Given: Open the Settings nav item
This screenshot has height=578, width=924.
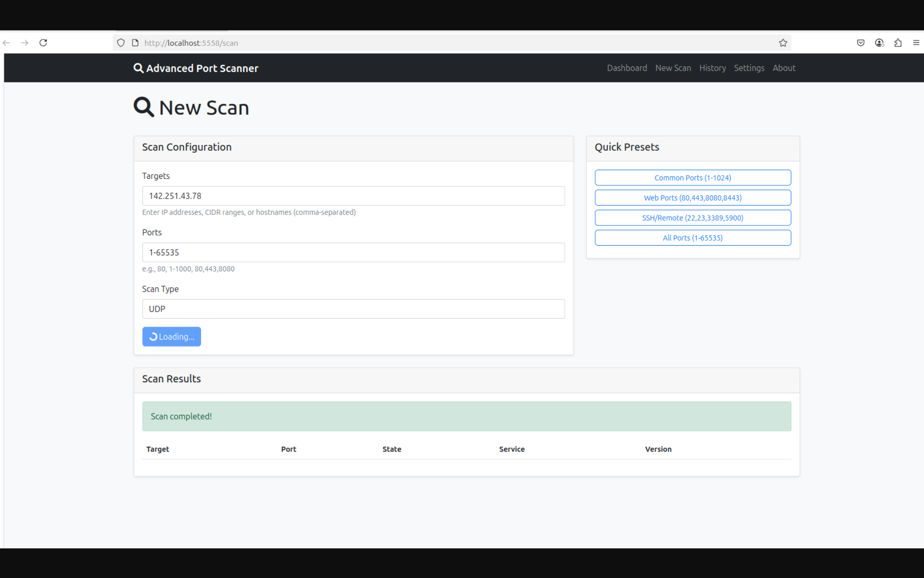Looking at the screenshot, I should coord(749,68).
